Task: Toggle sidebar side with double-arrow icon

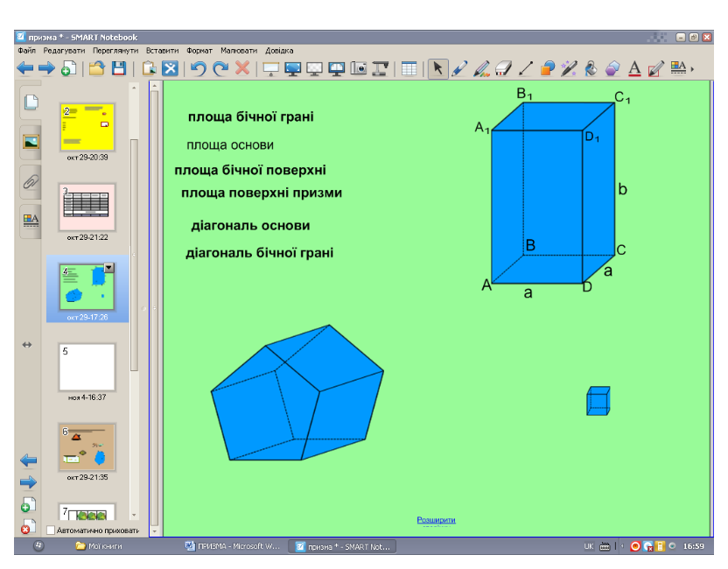Action: coord(26,345)
